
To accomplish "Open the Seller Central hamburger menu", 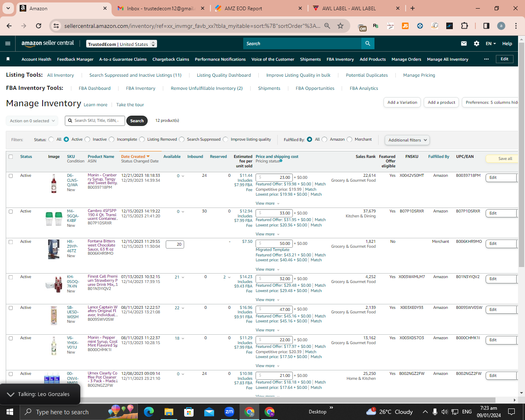I will click(x=8, y=43).
